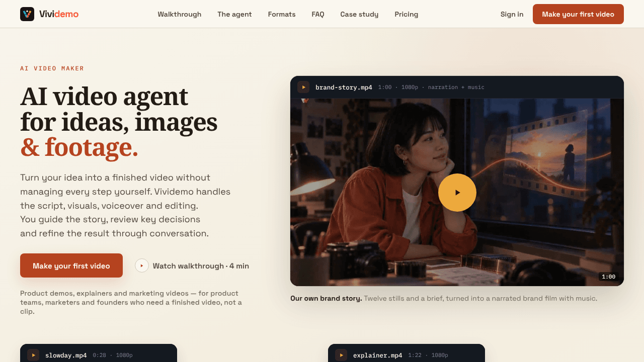Open the Walkthrough nav item
This screenshot has height=362, width=644.
coord(180,14)
